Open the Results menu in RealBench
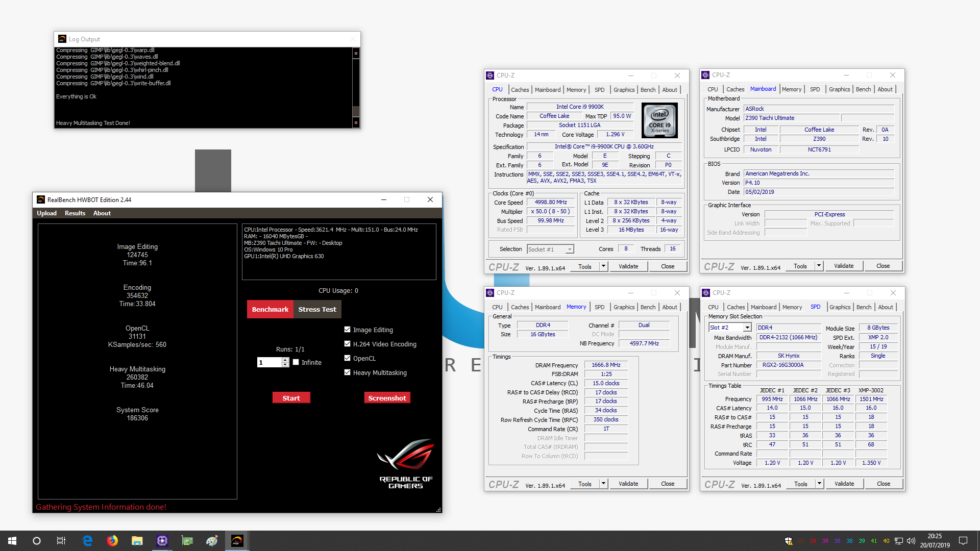The height and width of the screenshot is (551, 980). pyautogui.click(x=75, y=213)
